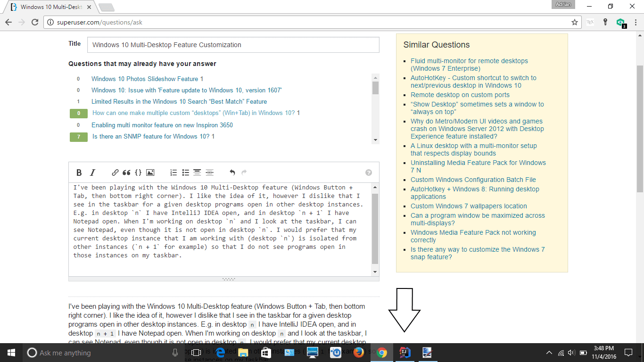Open 'Limited Results in the Windows 10 Search' question
This screenshot has width=644, height=362.
(x=179, y=101)
